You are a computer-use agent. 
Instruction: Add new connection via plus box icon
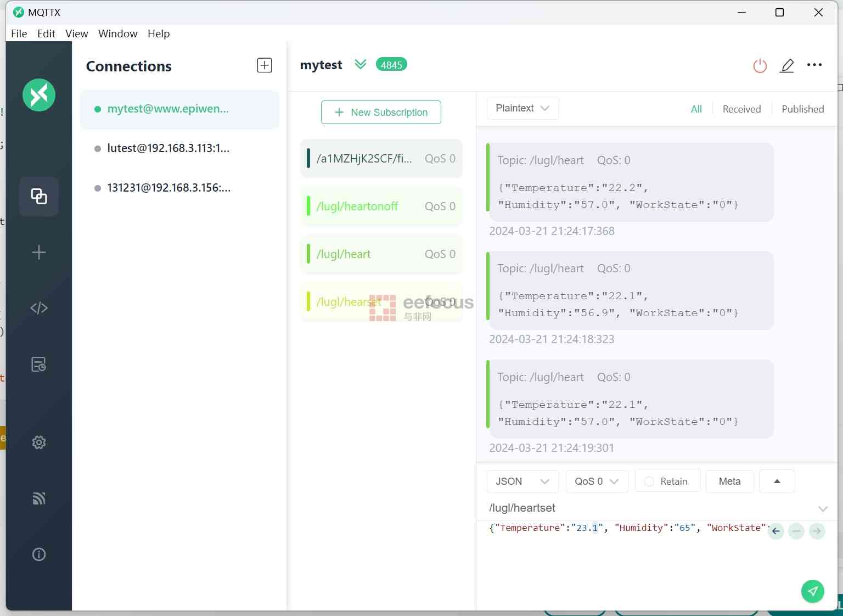pyautogui.click(x=265, y=65)
